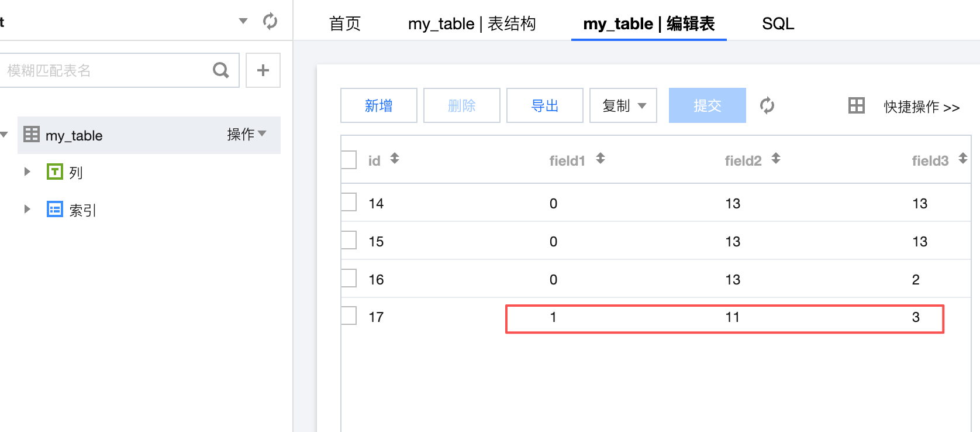Click the search magnifier icon
Viewport: 980px width, 432px height.
click(221, 70)
